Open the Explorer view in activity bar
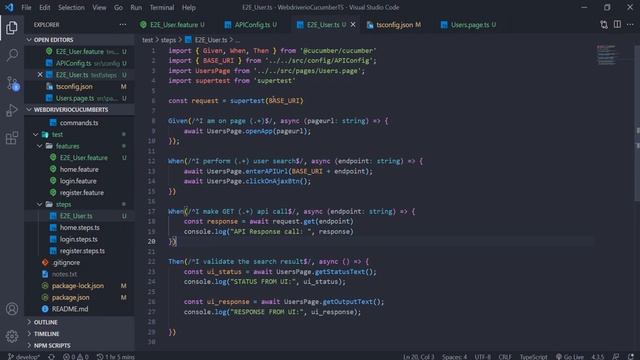Screen dimensions: 640x360 click(x=12, y=28)
